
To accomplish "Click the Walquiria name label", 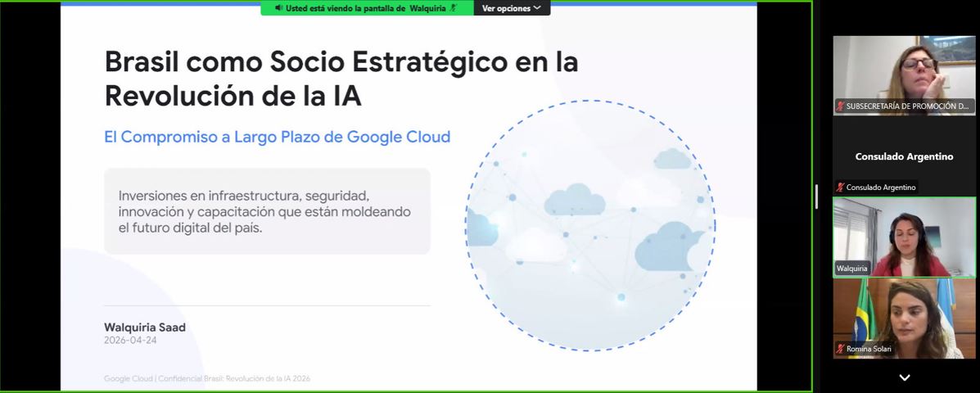I will pos(852,269).
